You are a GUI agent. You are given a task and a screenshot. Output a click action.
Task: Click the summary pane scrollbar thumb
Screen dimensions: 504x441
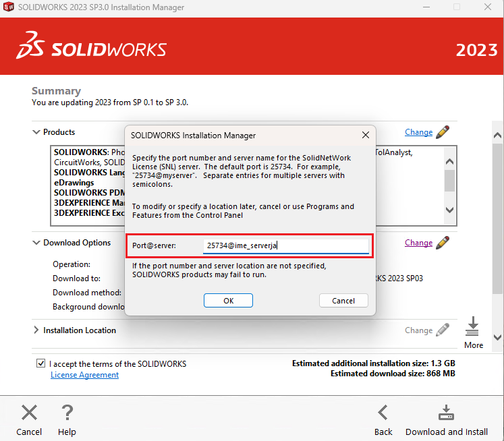497,218
